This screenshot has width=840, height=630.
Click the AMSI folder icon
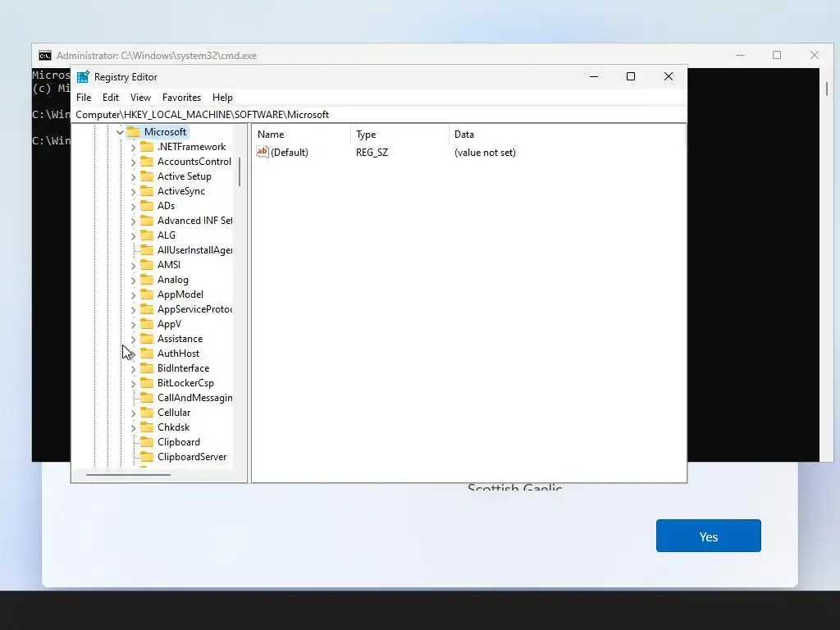[147, 265]
